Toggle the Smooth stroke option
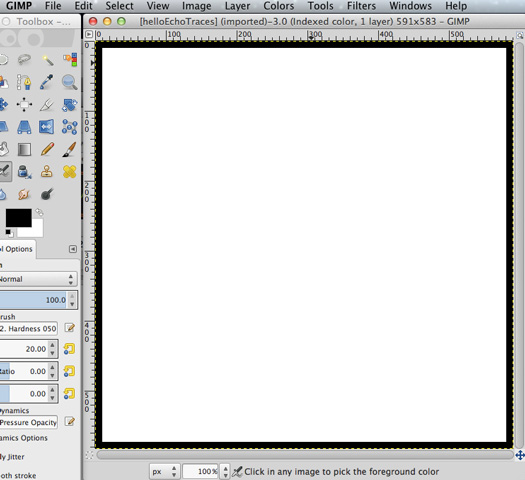The image size is (525, 480). point(18,475)
